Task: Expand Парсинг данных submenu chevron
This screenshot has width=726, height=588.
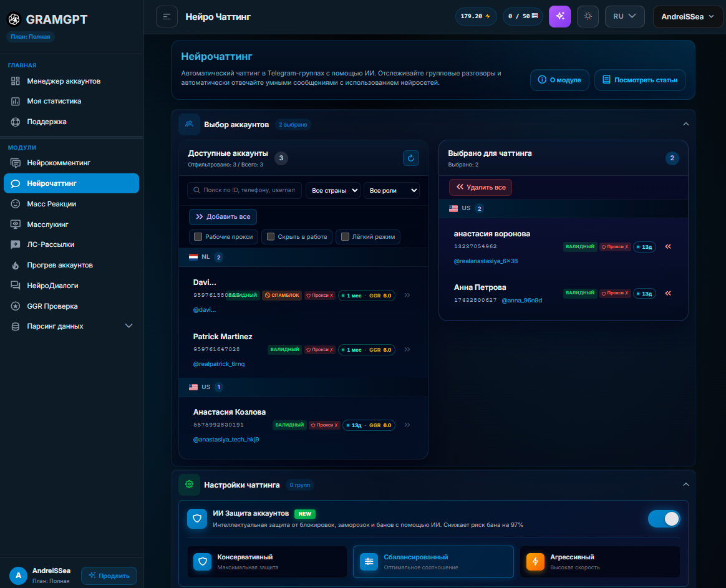Action: pyautogui.click(x=128, y=326)
